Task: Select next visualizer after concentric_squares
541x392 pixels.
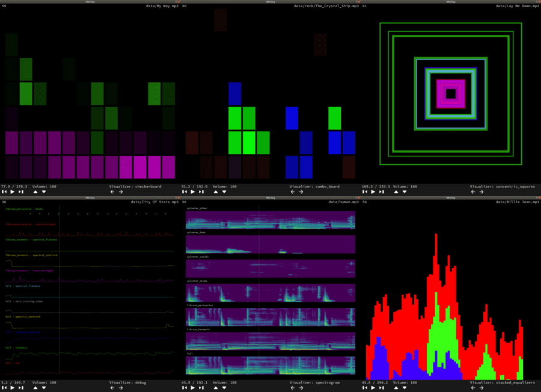Action: point(481,192)
